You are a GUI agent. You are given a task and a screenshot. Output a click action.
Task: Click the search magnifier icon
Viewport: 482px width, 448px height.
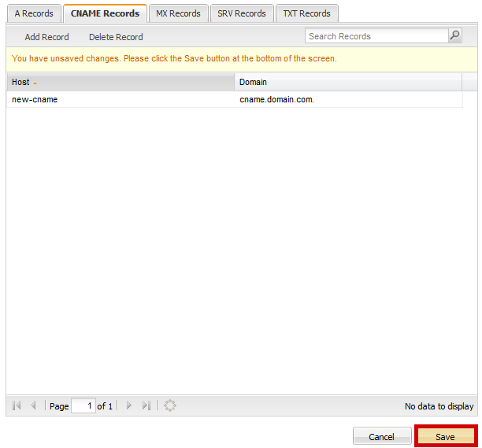[455, 36]
